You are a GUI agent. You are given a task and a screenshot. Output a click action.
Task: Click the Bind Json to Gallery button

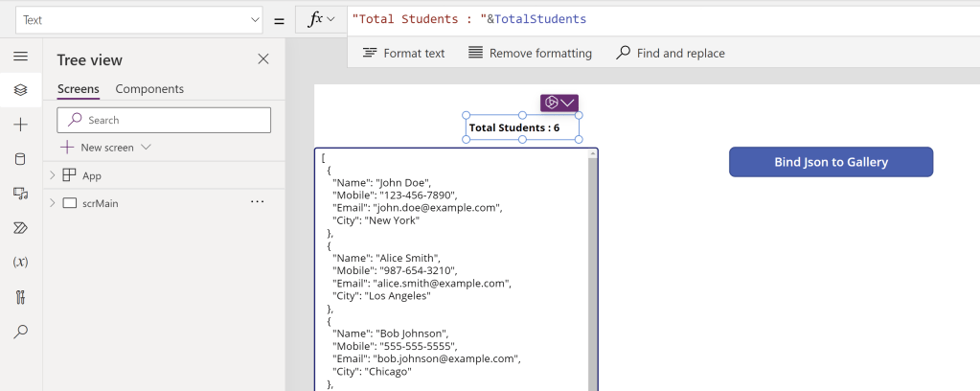(x=831, y=162)
